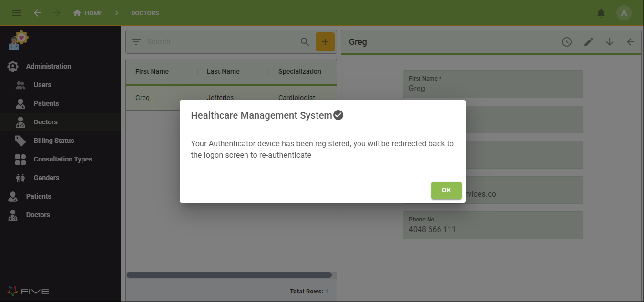Select Genders in the sidebar
The image size is (644, 302).
click(x=46, y=177)
